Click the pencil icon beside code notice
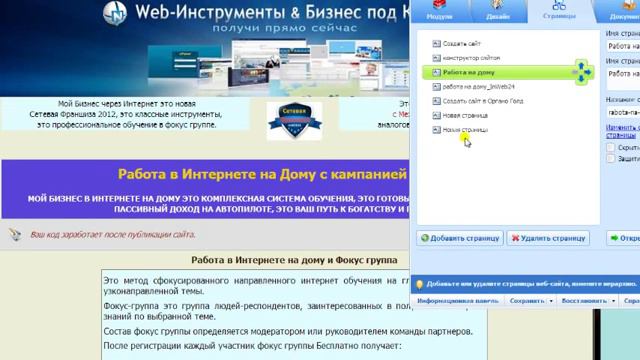Screen dimensions: 640x360 tap(15, 234)
